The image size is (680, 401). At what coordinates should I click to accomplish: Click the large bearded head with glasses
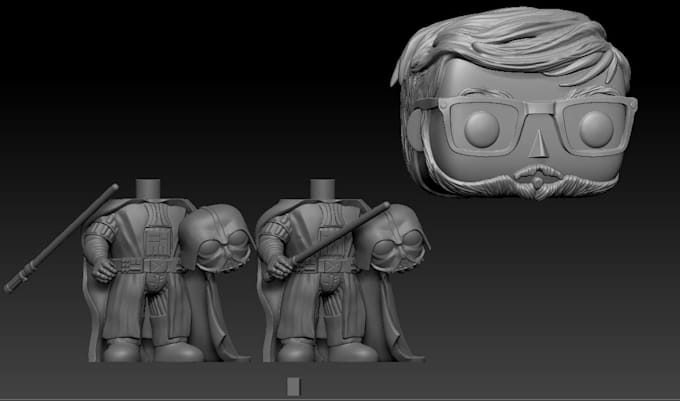(x=514, y=103)
